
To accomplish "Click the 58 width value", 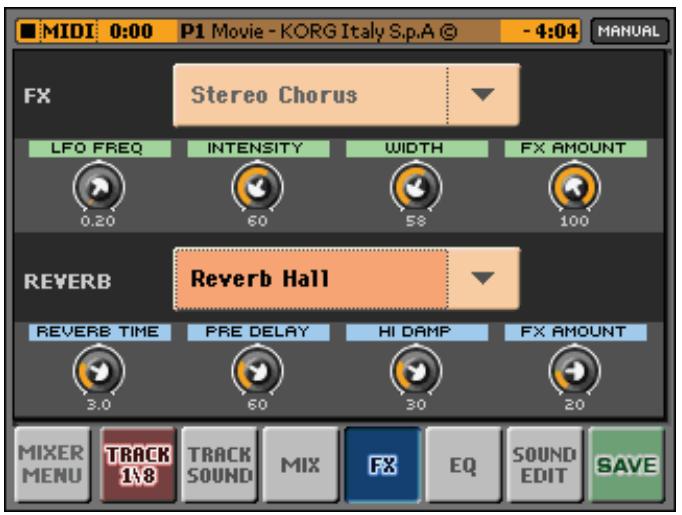I will [416, 221].
